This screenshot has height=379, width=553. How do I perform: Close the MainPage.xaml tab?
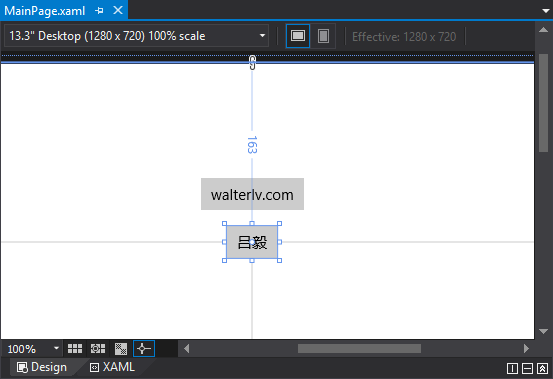pyautogui.click(x=118, y=10)
